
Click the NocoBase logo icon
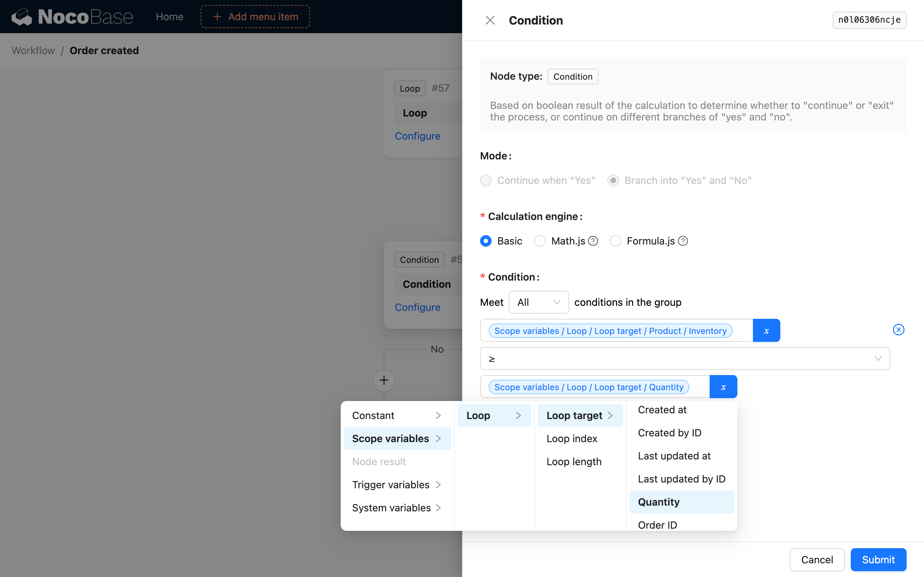(22, 17)
